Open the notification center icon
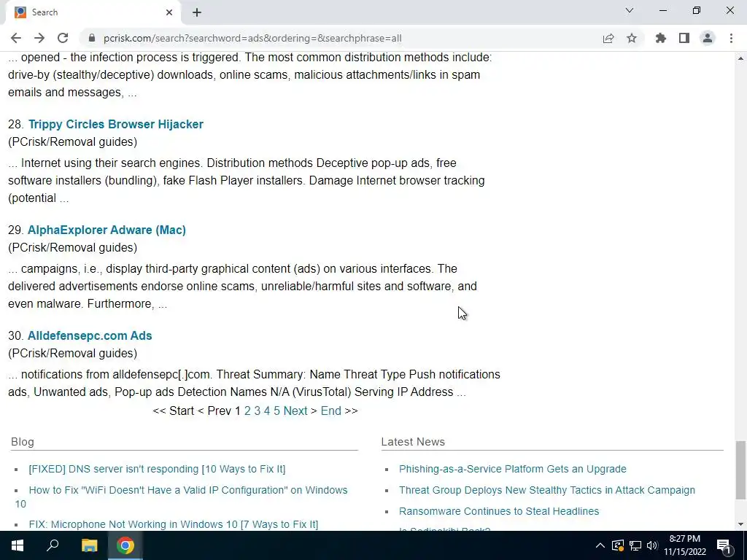Viewport: 747px width, 560px height. (x=724, y=545)
